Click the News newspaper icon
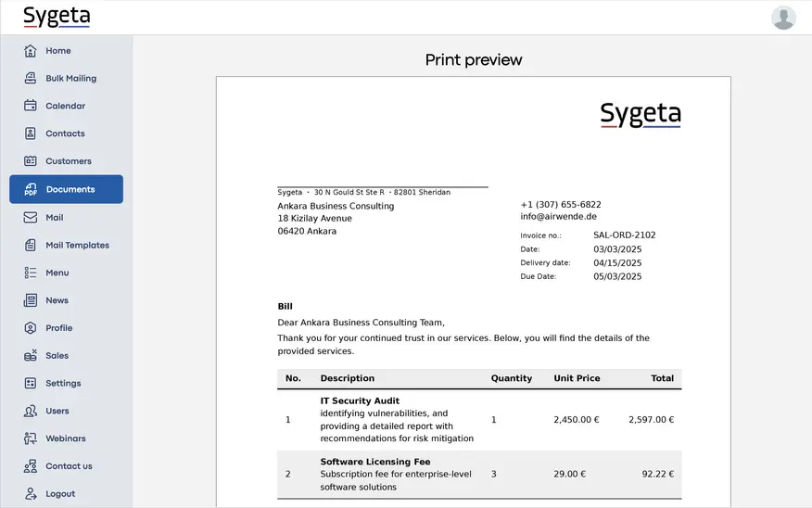 pos(31,300)
